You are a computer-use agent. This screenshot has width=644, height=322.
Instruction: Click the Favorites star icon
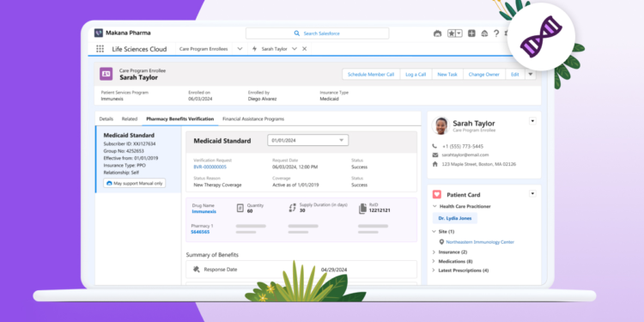452,33
